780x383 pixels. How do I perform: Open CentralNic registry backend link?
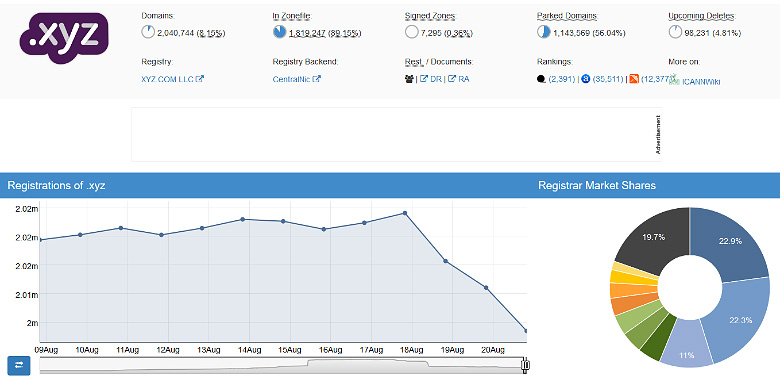pyautogui.click(x=296, y=79)
